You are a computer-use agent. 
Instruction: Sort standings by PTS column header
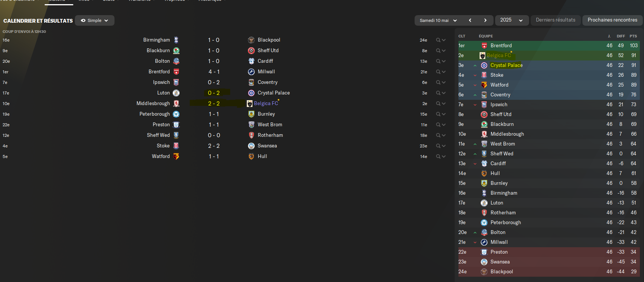click(633, 36)
